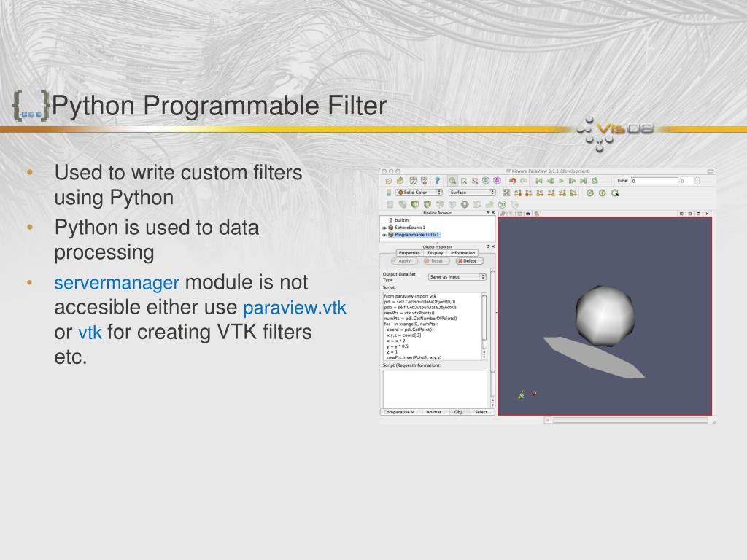Switch to the Display tab

pos(436,253)
